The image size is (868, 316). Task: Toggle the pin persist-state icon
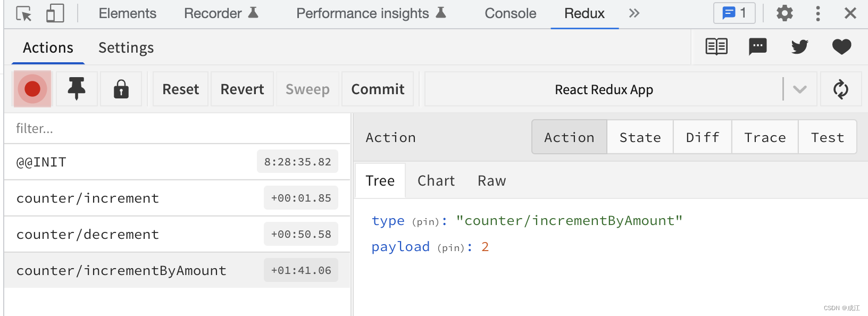77,89
